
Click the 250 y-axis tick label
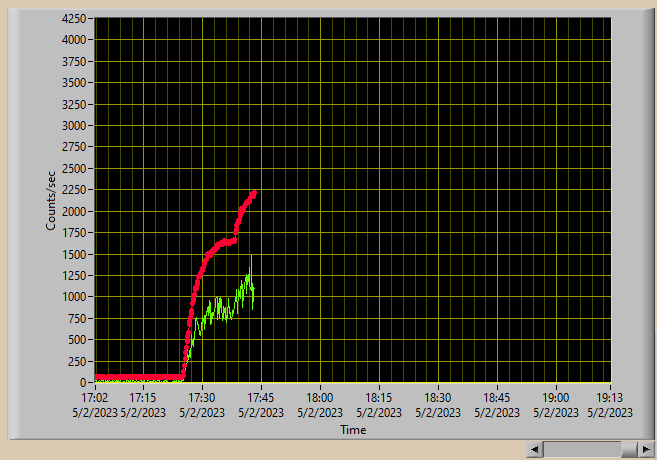[x=77, y=361]
